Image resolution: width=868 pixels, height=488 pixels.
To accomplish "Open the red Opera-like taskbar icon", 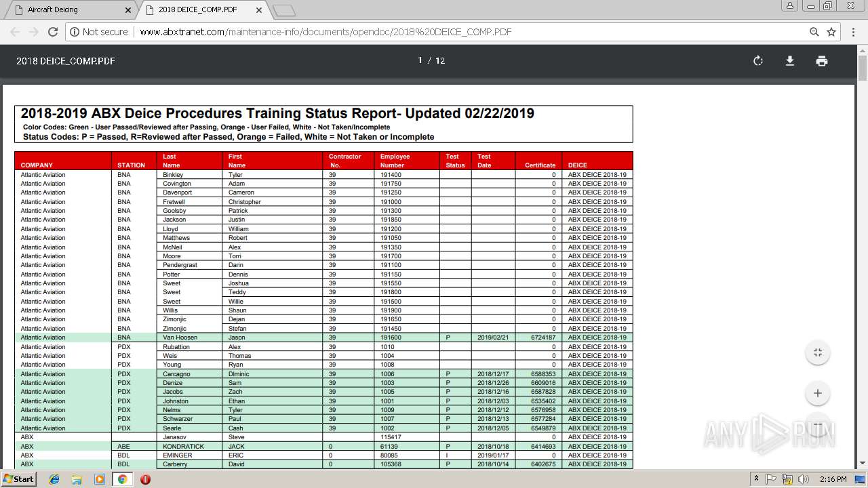I will [145, 479].
